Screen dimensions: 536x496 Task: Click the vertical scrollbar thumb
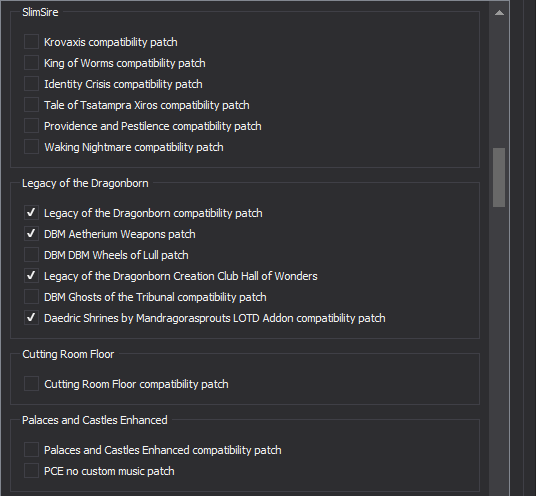point(499,177)
